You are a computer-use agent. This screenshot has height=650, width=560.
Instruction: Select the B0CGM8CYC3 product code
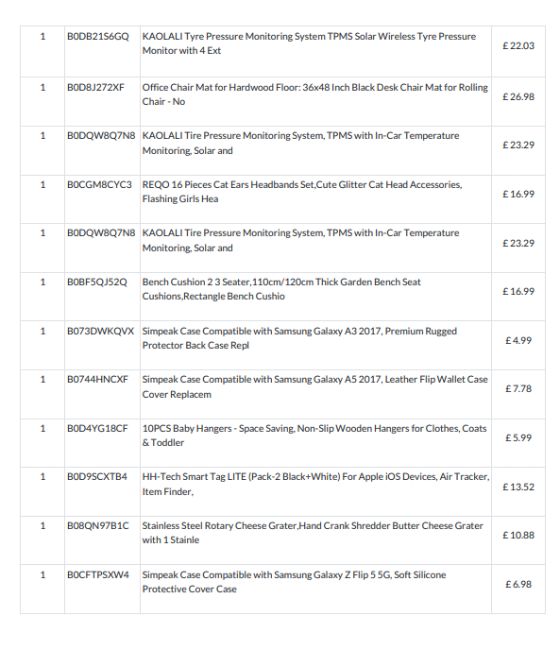(x=99, y=184)
